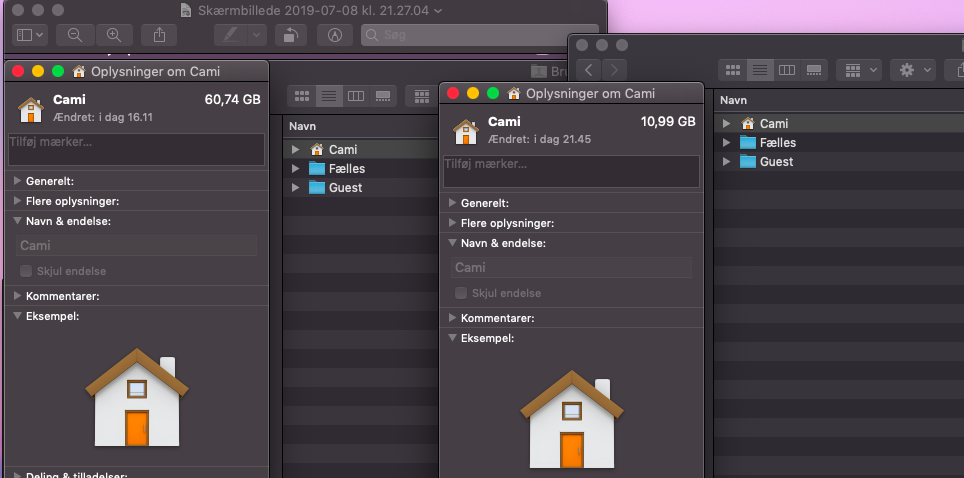
Task: Click the house preview image in left info window
Action: [136, 397]
